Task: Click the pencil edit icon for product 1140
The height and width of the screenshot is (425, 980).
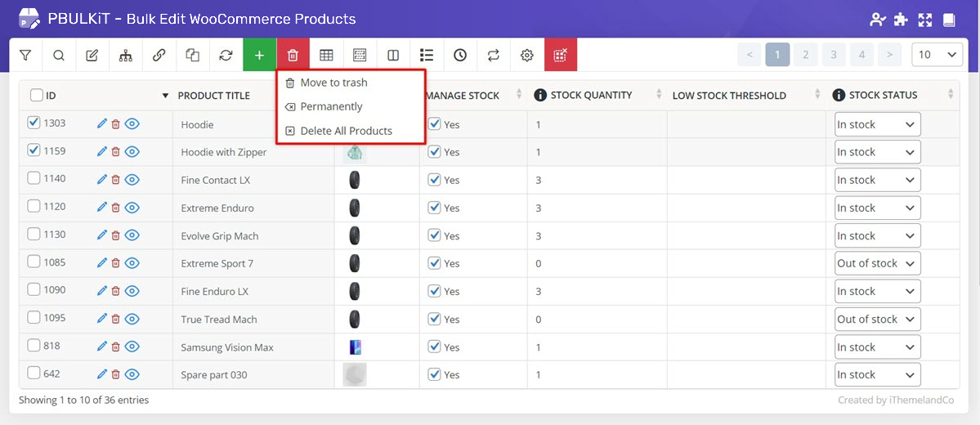Action: tap(102, 180)
